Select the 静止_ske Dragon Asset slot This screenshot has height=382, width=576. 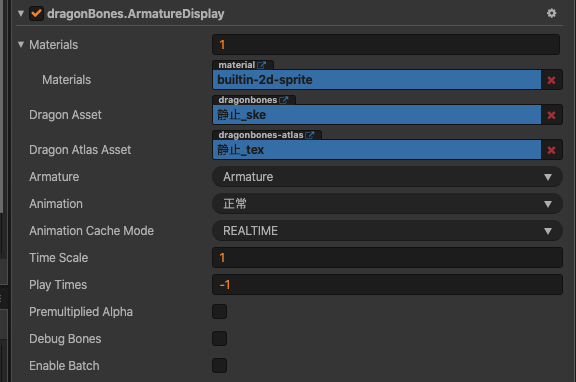(377, 115)
